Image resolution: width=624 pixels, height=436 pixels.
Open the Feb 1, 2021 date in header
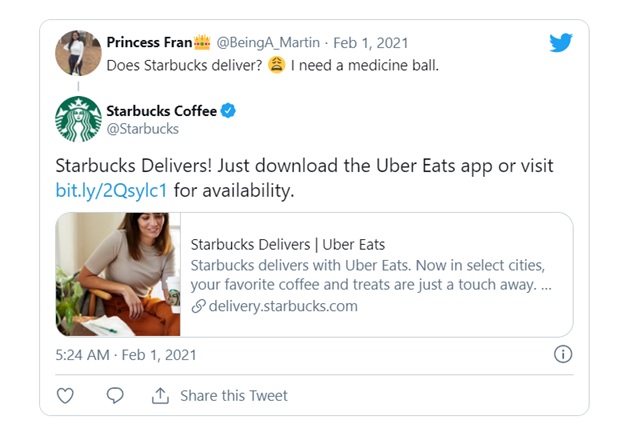pyautogui.click(x=370, y=43)
